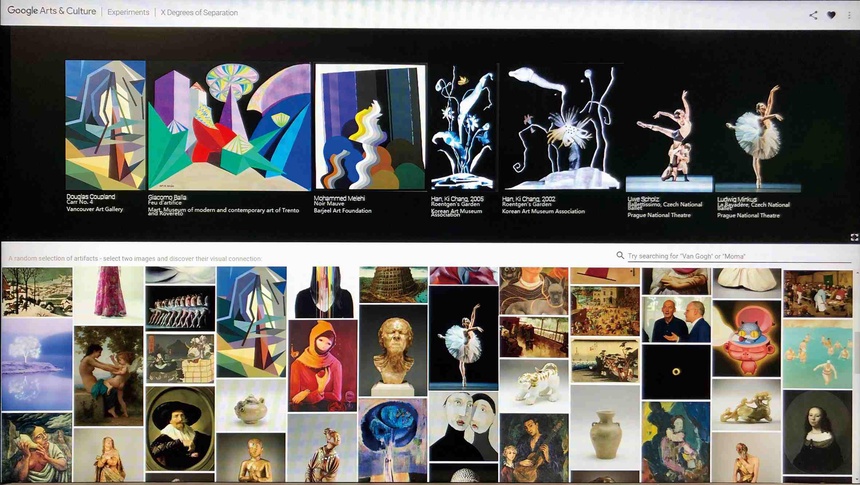Select the Tower of Babel painting

tap(393, 285)
